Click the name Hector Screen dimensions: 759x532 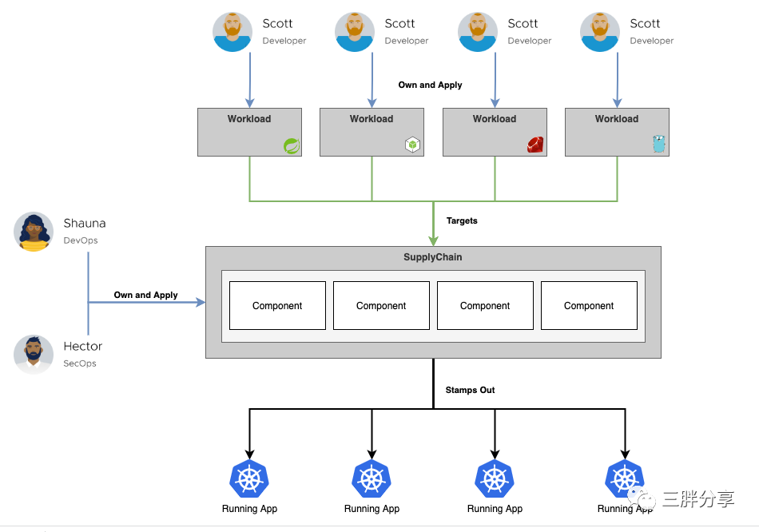tap(83, 346)
